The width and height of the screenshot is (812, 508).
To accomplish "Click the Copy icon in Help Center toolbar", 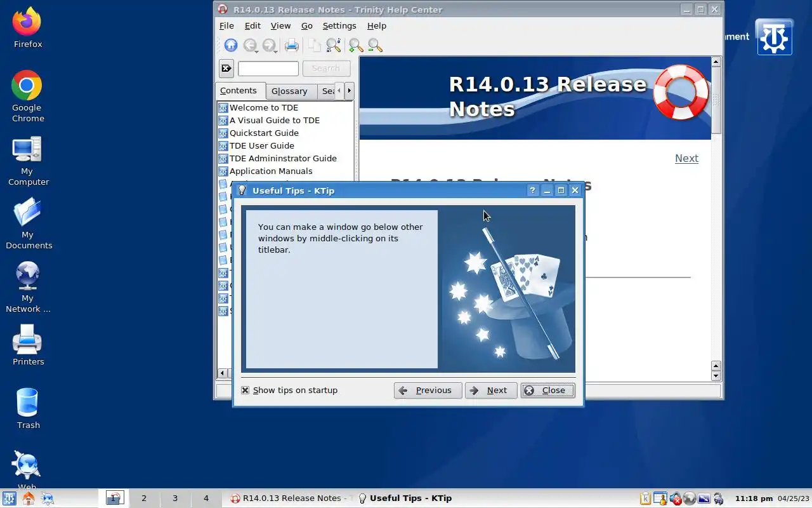I will (315, 45).
